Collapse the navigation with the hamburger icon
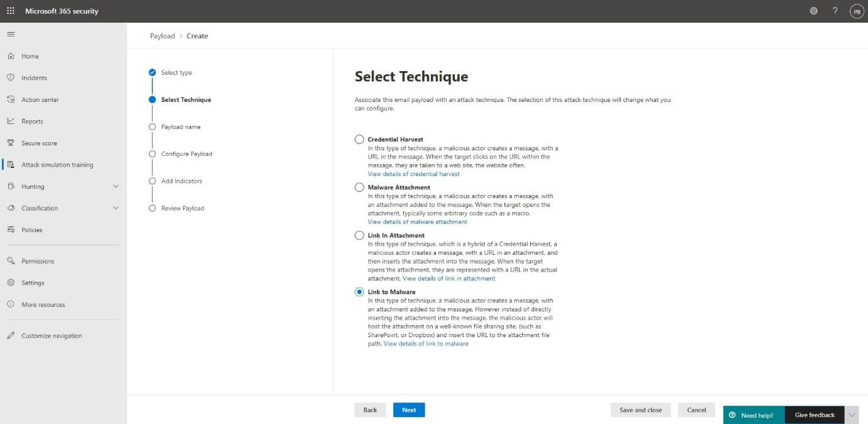The width and height of the screenshot is (868, 424). pos(11,34)
